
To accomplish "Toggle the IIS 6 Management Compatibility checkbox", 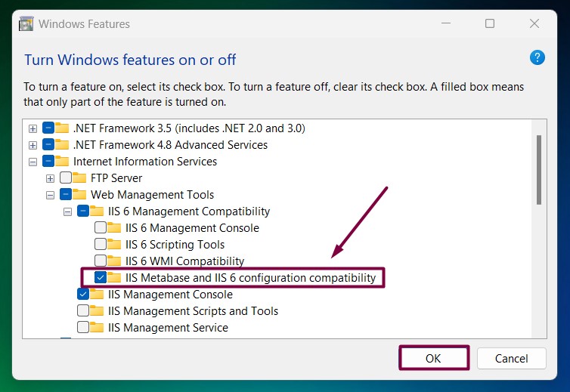I will (83, 211).
